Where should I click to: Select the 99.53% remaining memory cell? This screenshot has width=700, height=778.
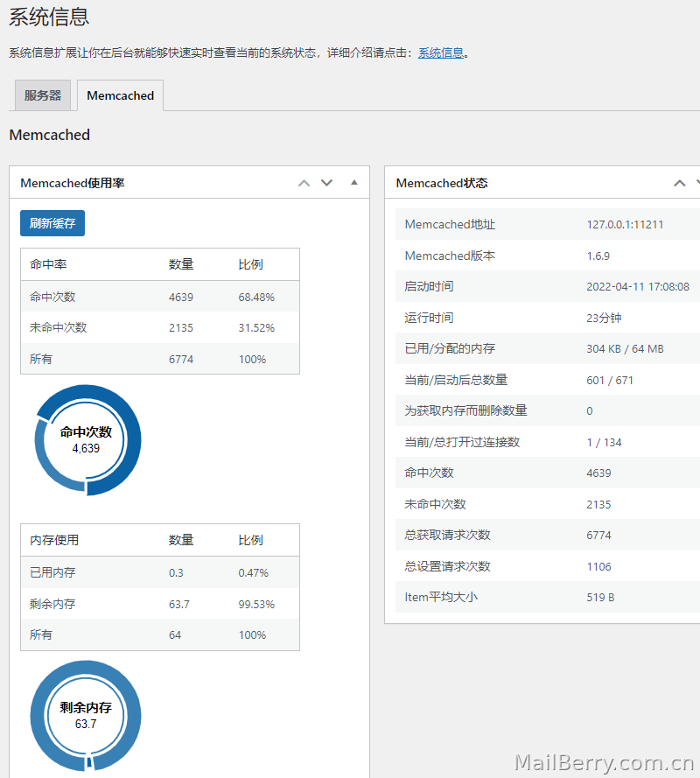click(256, 605)
